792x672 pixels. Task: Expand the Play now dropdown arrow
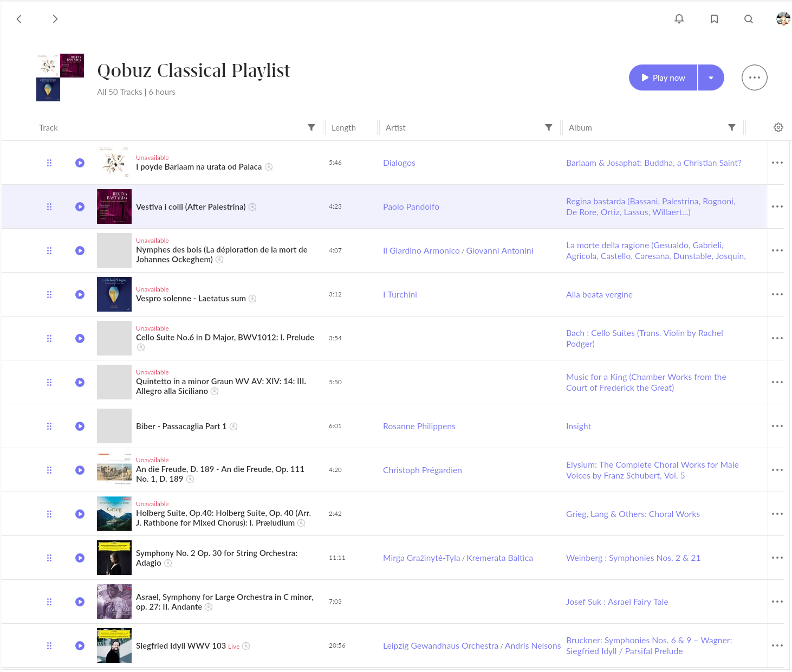pos(711,77)
